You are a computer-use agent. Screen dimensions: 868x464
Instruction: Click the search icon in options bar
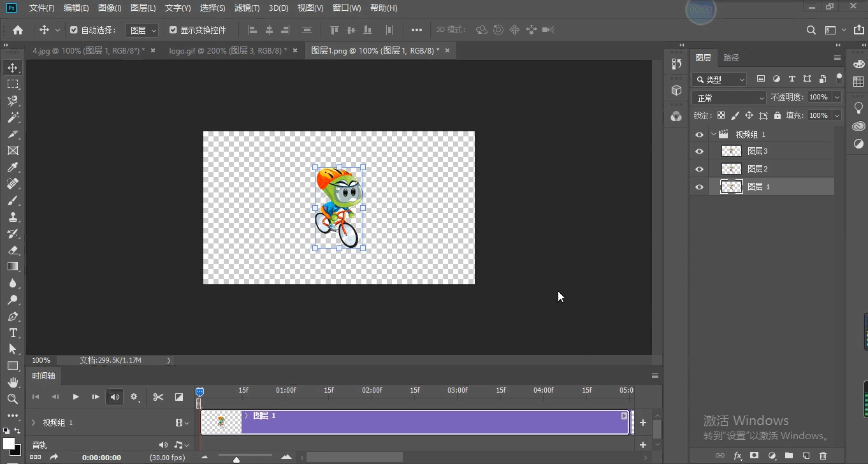click(811, 30)
